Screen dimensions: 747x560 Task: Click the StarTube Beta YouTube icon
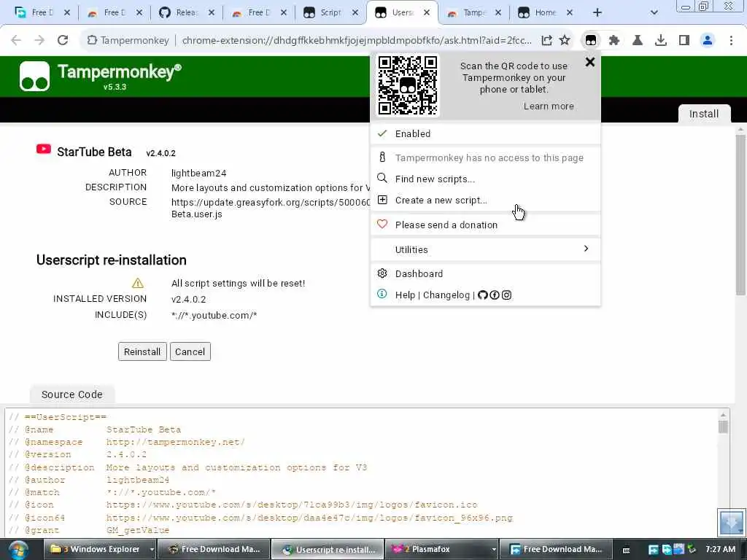pos(43,149)
